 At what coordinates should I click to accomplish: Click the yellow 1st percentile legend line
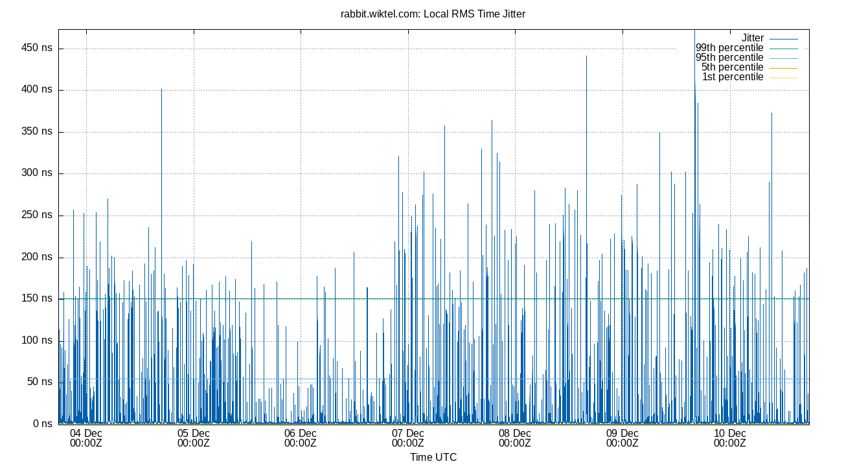click(x=784, y=76)
